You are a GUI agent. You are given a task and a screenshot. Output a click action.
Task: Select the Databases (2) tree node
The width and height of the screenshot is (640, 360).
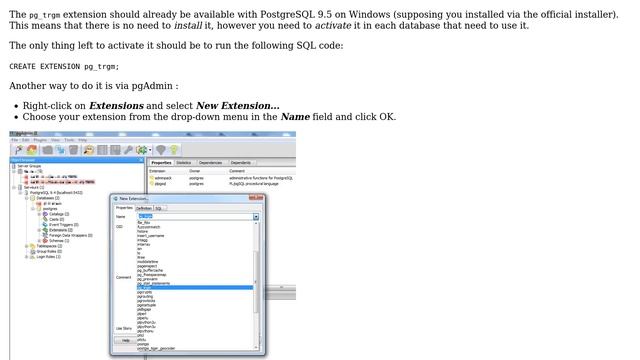pos(48,198)
